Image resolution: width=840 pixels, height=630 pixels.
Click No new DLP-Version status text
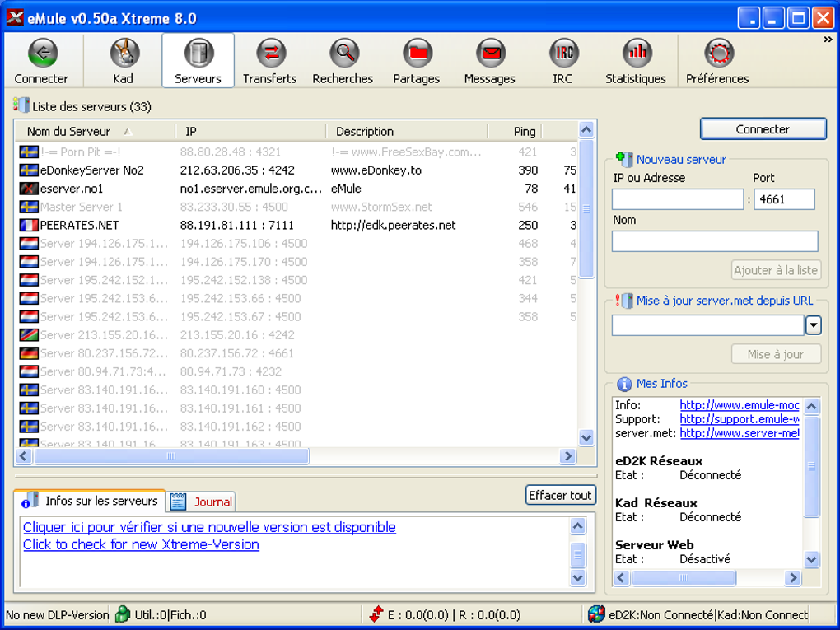point(57,615)
